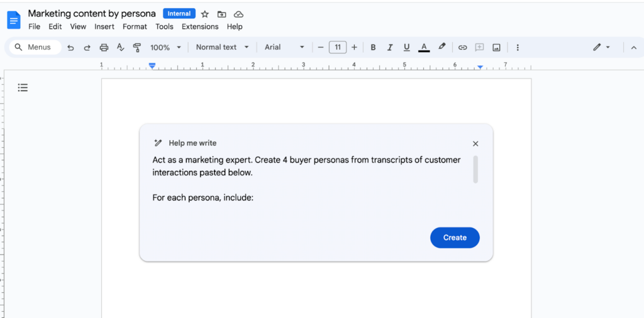
Task: Open the Format menu
Action: [135, 26]
